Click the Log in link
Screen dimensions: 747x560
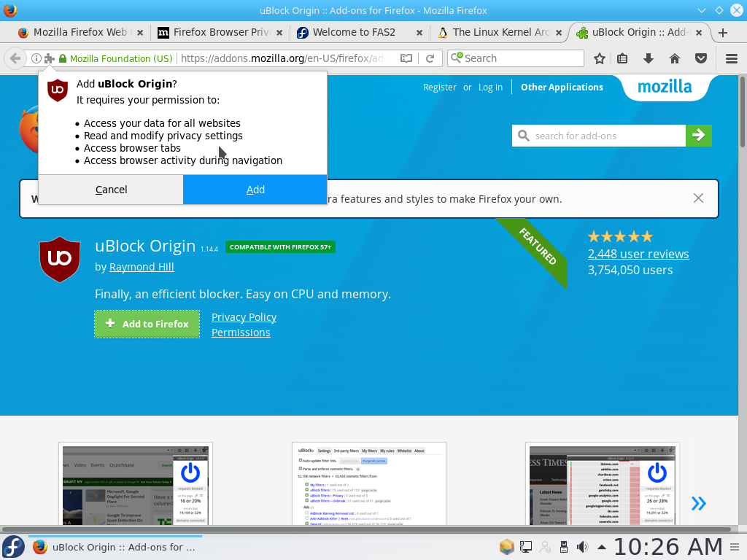click(x=490, y=87)
